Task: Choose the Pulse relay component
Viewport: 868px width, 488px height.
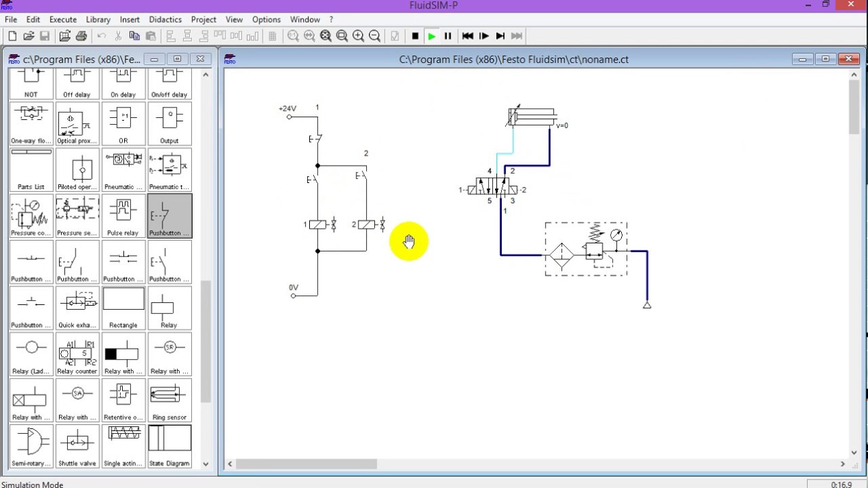Action: pos(123,216)
